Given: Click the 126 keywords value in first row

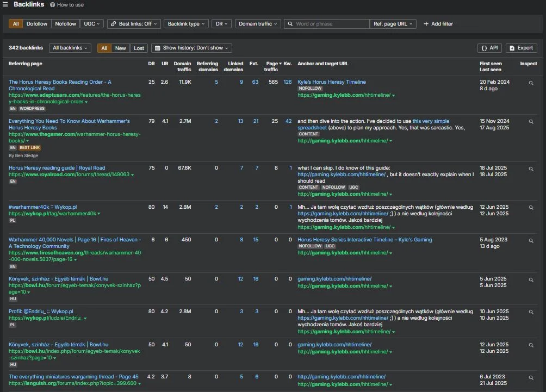Looking at the screenshot, I should click(288, 82).
